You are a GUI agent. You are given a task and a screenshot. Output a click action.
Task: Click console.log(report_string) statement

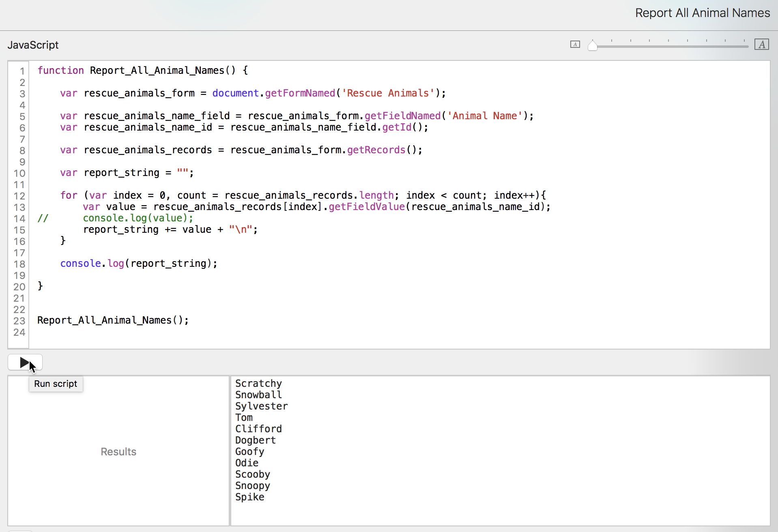tap(138, 264)
